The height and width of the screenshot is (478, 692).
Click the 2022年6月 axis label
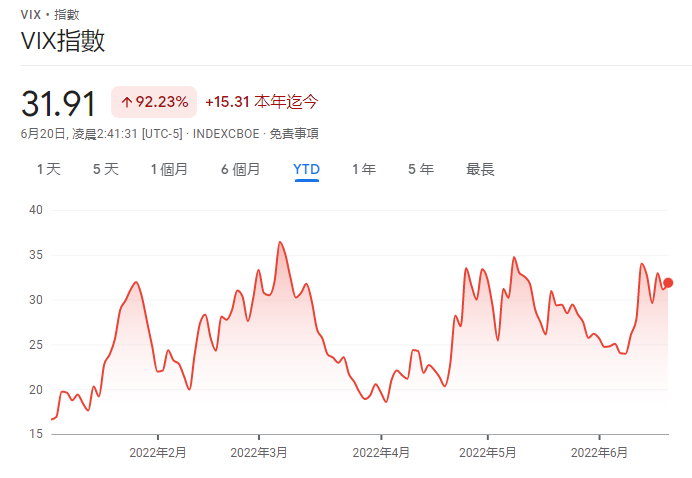point(599,452)
